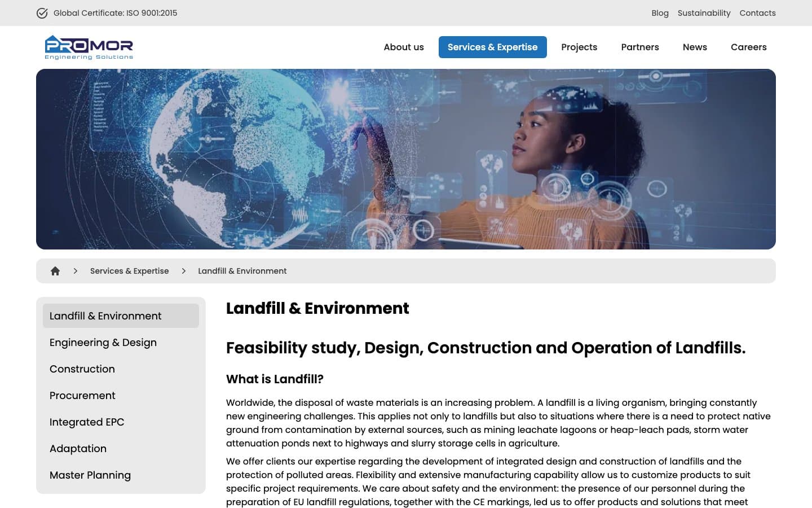The image size is (812, 508).
Task: Visit the News section
Action: pyautogui.click(x=695, y=47)
